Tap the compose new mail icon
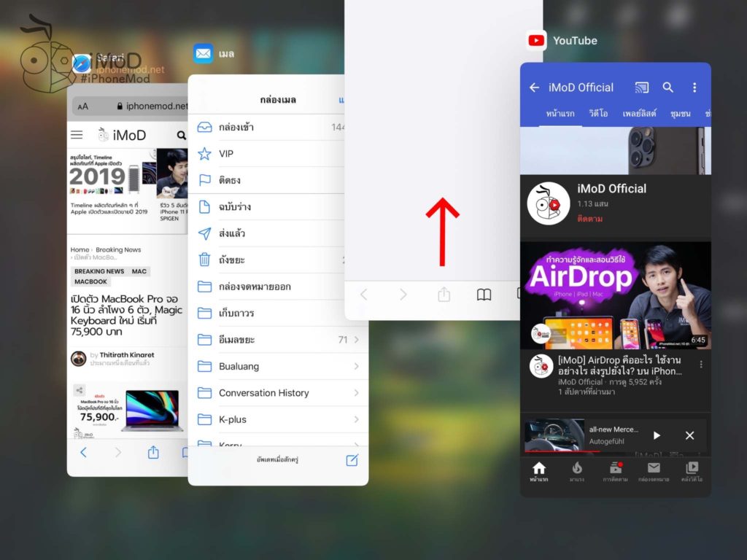The width and height of the screenshot is (747, 560). coord(352,459)
